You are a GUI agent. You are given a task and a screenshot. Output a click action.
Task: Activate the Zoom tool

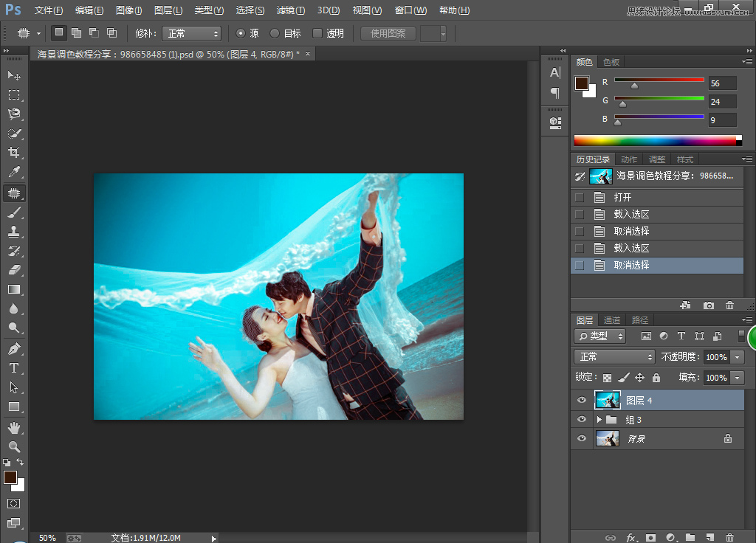pyautogui.click(x=14, y=446)
